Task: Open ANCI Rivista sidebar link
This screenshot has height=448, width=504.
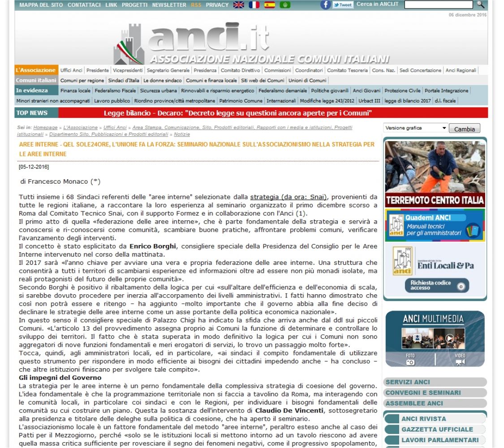Action: click(x=435, y=419)
